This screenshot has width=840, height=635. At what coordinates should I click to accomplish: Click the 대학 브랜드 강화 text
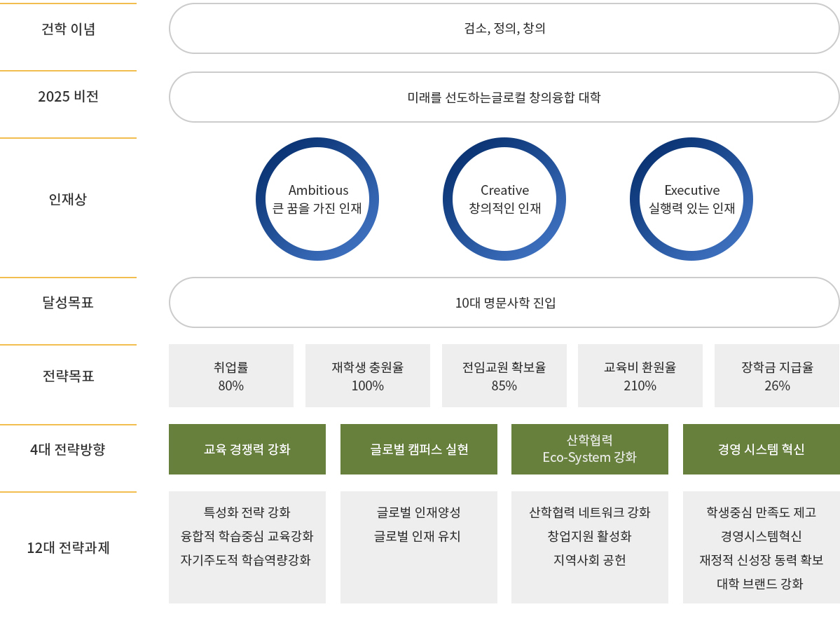pos(762,584)
